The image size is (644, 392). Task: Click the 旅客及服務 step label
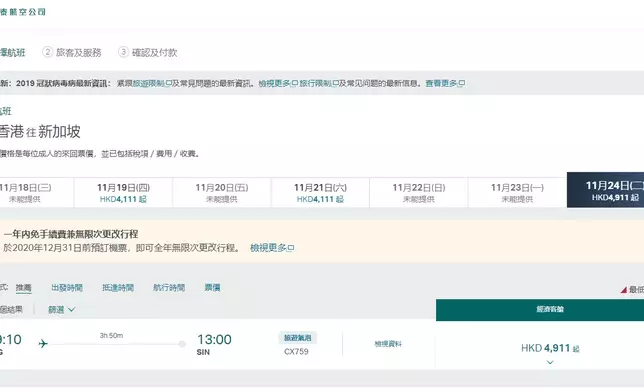[78, 53]
